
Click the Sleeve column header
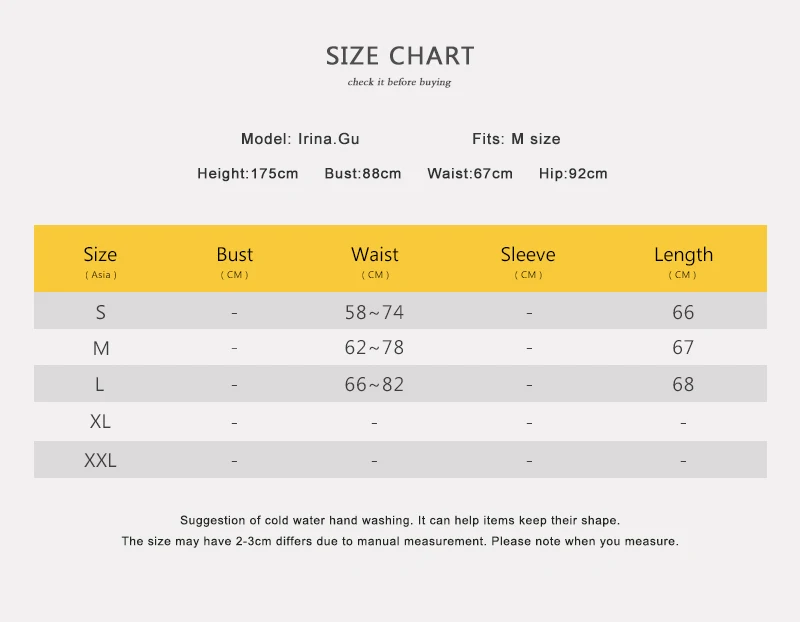(x=528, y=261)
